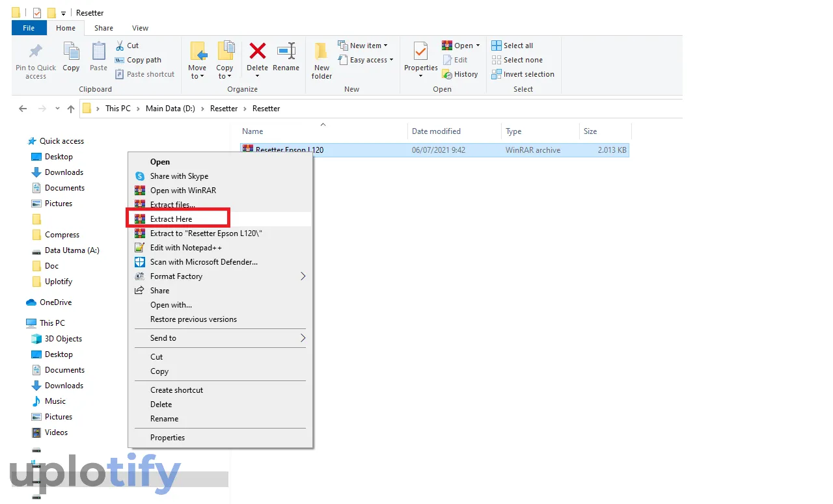Open the Move to dropdown
The width and height of the screenshot is (833, 504).
(x=197, y=72)
